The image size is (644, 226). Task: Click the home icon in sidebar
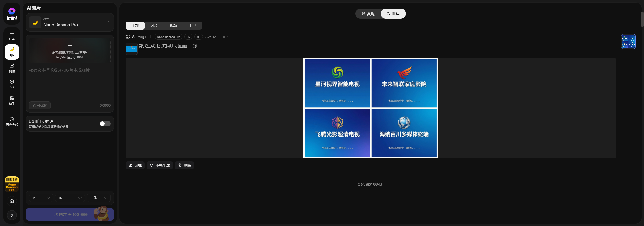point(12,201)
